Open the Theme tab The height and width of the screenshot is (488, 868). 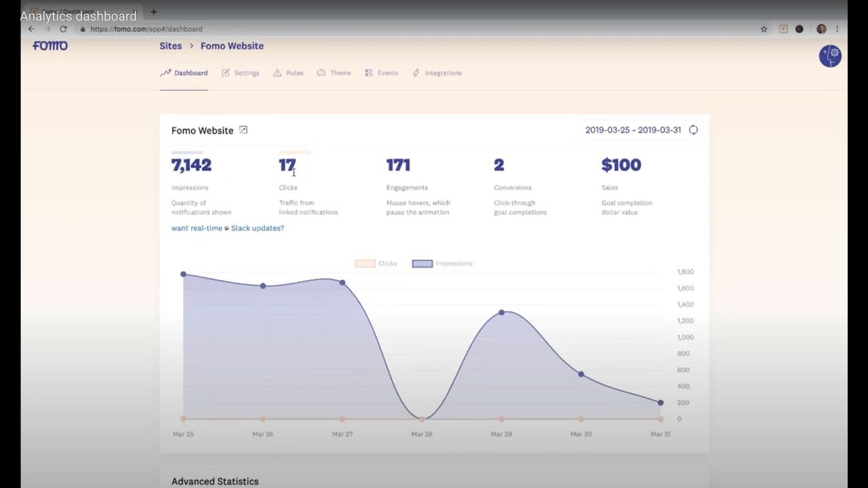(x=334, y=73)
